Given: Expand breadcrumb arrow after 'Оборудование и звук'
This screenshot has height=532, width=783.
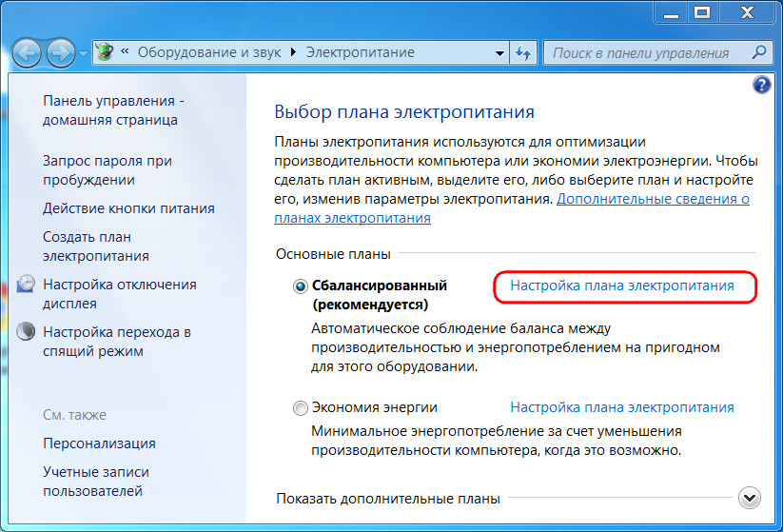Looking at the screenshot, I should [x=293, y=52].
